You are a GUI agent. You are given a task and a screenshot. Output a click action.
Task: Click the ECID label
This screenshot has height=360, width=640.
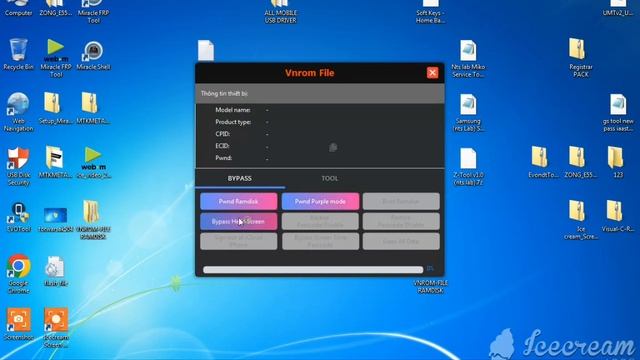[x=222, y=146]
